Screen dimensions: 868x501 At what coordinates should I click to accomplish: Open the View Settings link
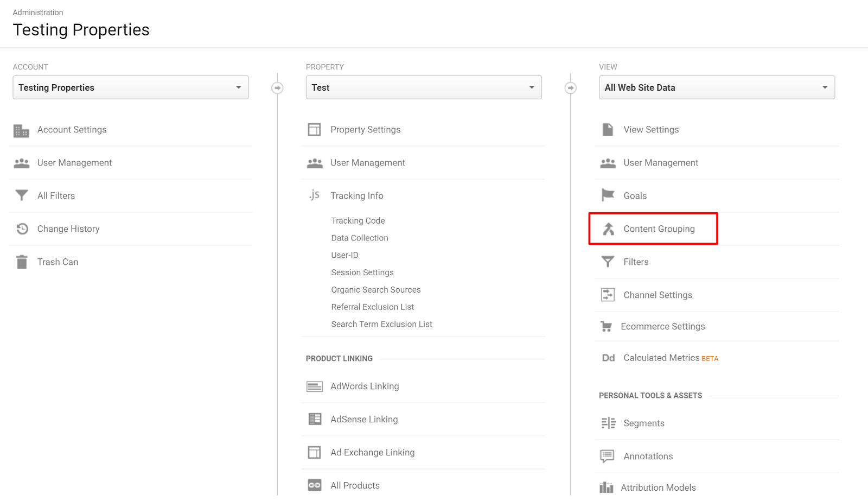tap(651, 130)
